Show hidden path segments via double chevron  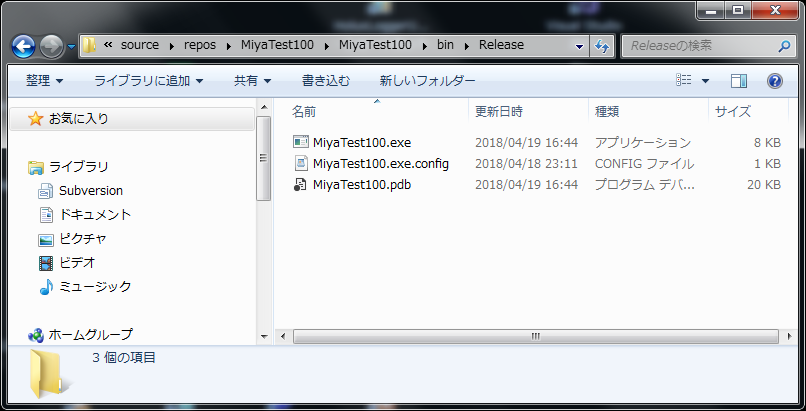pos(107,45)
